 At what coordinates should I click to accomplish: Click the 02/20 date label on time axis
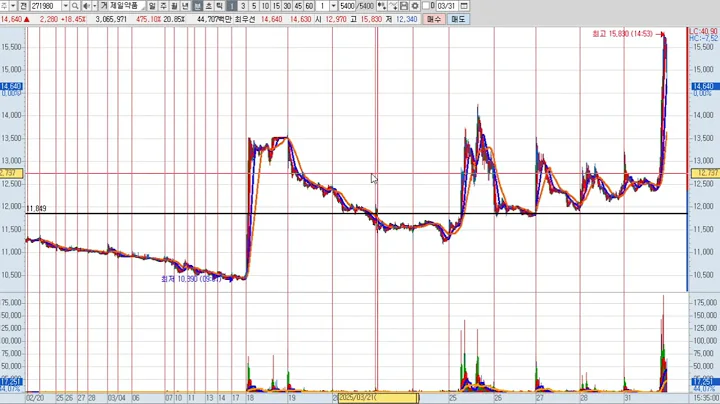point(35,398)
